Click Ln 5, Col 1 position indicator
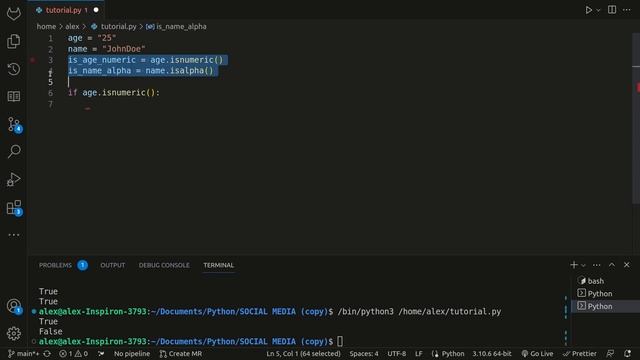640x360 pixels. point(303,353)
